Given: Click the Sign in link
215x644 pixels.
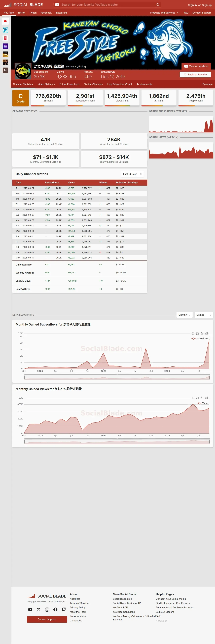Looking at the screenshot, I should pos(192,5).
